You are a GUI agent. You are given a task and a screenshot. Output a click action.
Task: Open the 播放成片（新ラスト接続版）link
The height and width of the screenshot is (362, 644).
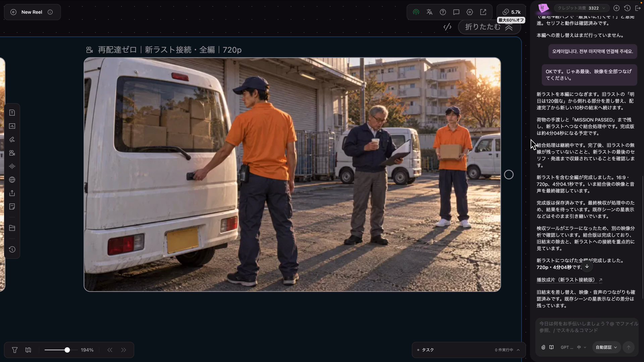[569, 280]
